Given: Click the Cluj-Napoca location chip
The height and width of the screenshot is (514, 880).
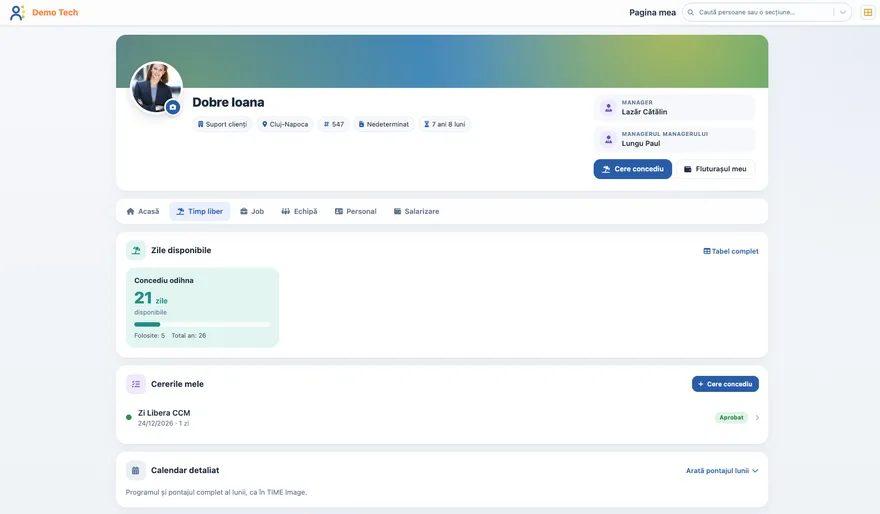Looking at the screenshot, I should 285,124.
